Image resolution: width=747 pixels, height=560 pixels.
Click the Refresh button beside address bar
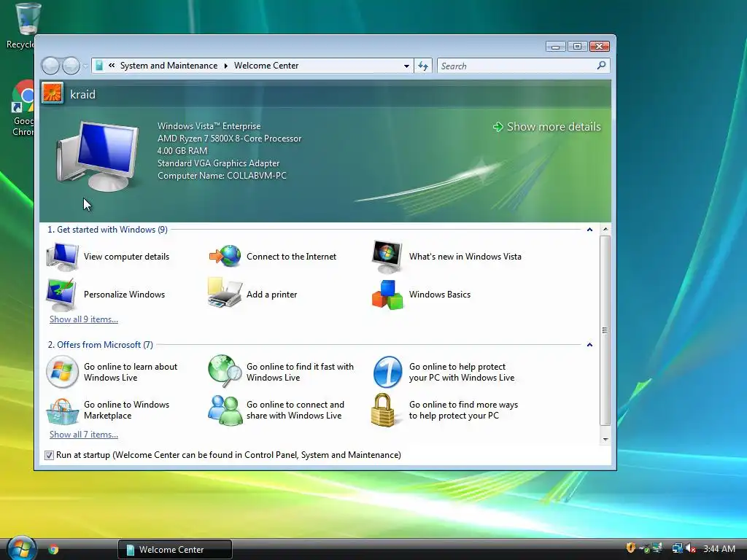424,66
